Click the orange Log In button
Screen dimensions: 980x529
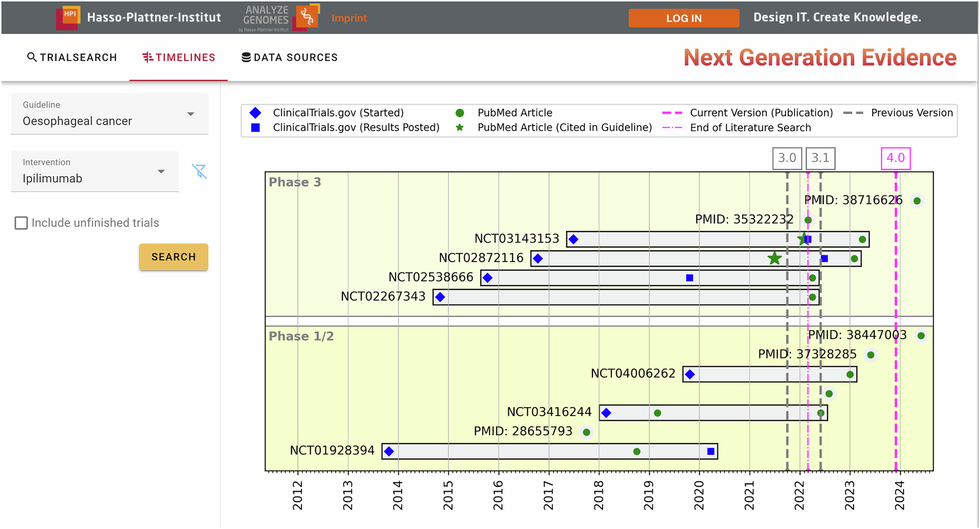pyautogui.click(x=684, y=18)
